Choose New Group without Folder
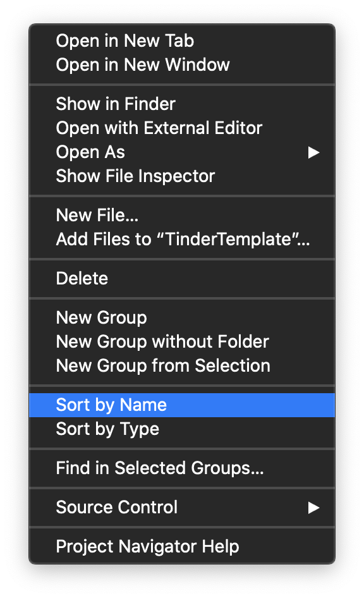Screen dimensions: 364x598 pyautogui.click(x=182, y=341)
